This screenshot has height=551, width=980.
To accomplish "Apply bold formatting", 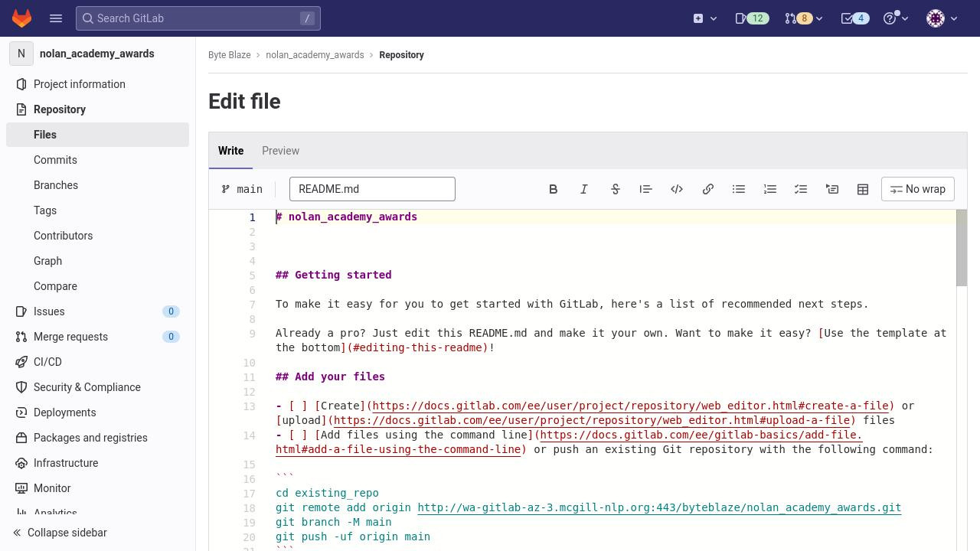I will (554, 189).
